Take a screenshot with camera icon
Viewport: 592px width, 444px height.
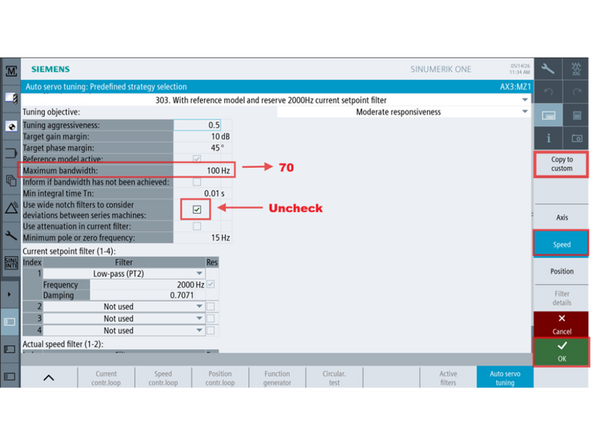click(576, 138)
